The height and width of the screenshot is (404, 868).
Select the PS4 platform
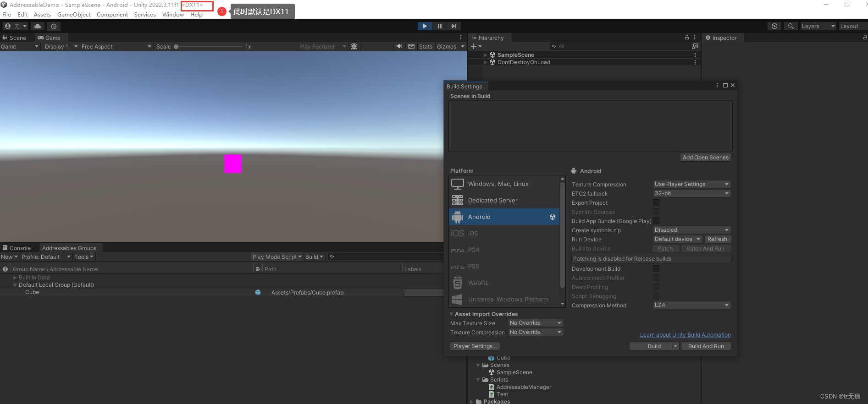[x=504, y=250]
